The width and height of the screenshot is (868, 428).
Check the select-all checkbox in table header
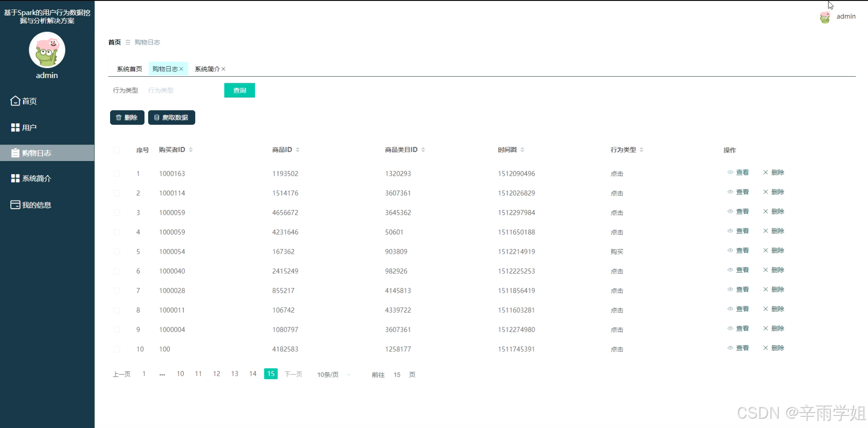[117, 150]
